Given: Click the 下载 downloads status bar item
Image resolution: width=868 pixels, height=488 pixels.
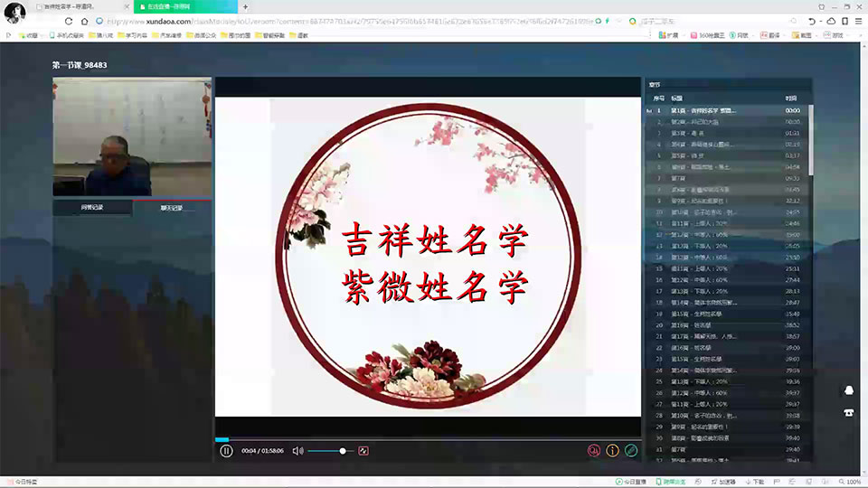Looking at the screenshot, I should click(754, 482).
